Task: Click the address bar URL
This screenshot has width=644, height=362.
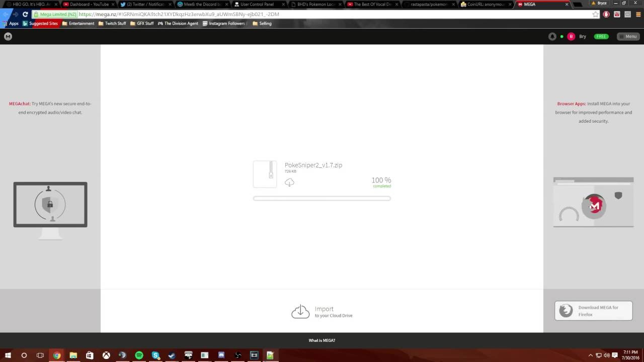Action: point(179,14)
